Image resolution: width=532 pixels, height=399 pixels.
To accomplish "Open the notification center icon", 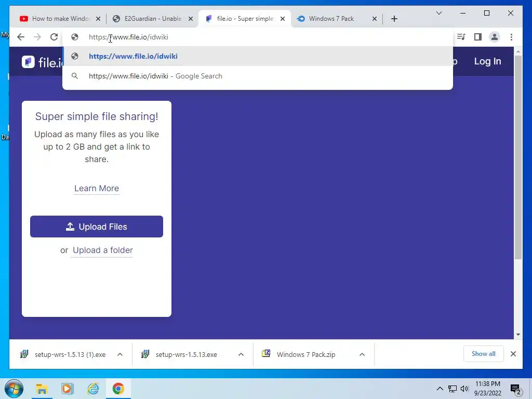I will (516, 389).
